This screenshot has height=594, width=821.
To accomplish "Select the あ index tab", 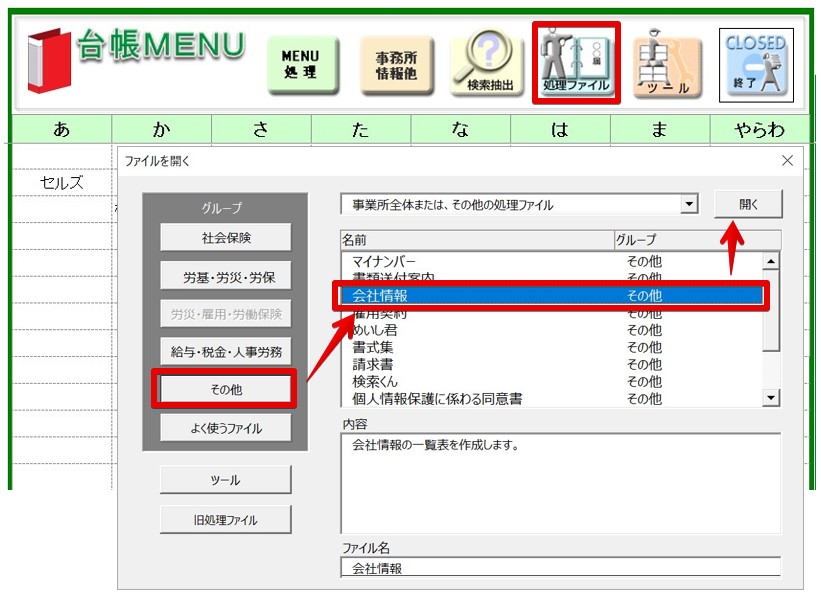I will coord(61,129).
